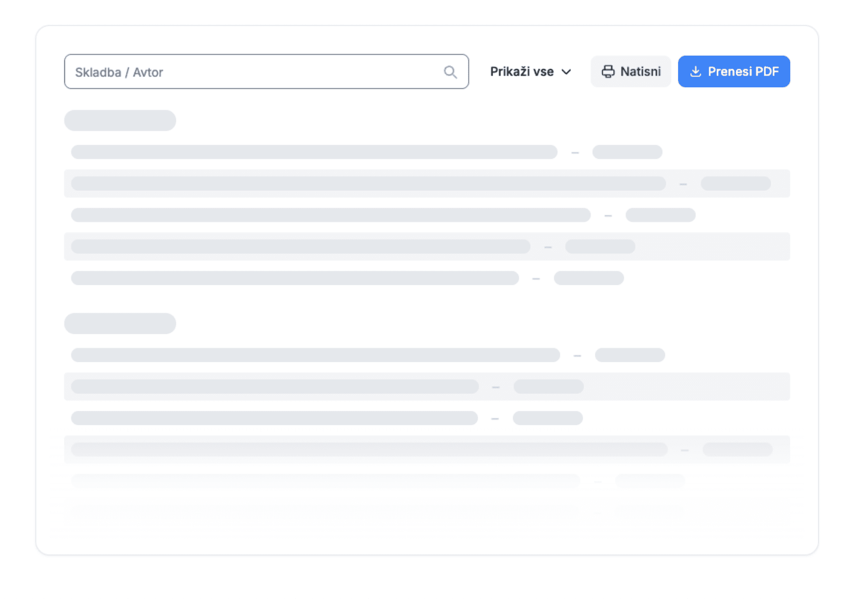The image size is (868, 599).
Task: Click the magnifying glass search icon
Action: tap(450, 72)
